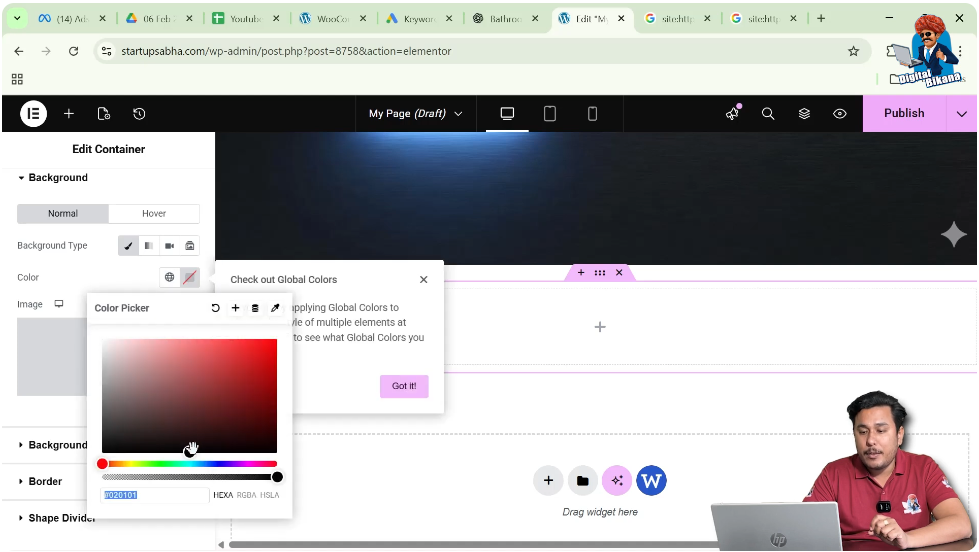Click the Publish button
Viewport: 979px width, 552px height.
(904, 113)
